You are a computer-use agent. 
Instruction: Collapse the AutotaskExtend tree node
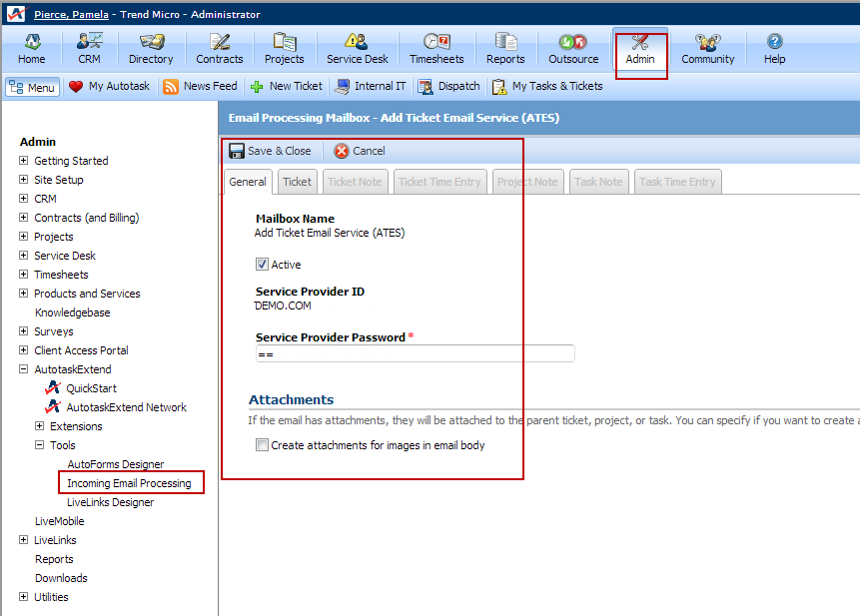pos(24,369)
